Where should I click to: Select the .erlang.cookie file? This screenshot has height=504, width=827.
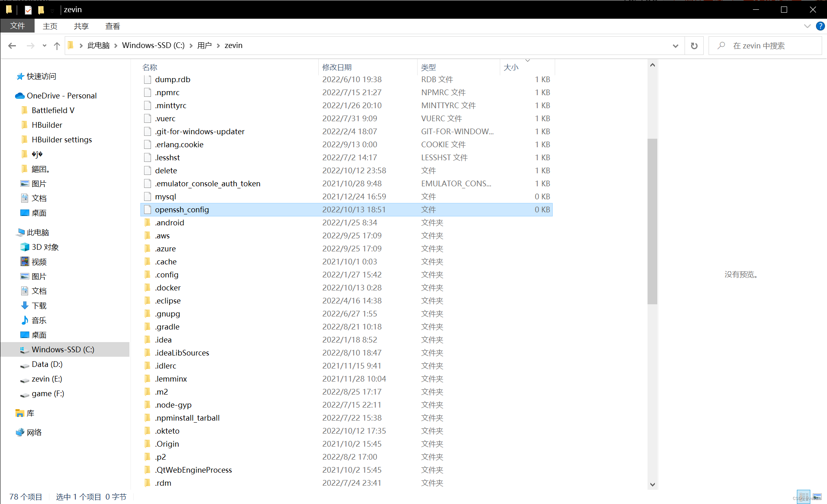click(x=346, y=144)
